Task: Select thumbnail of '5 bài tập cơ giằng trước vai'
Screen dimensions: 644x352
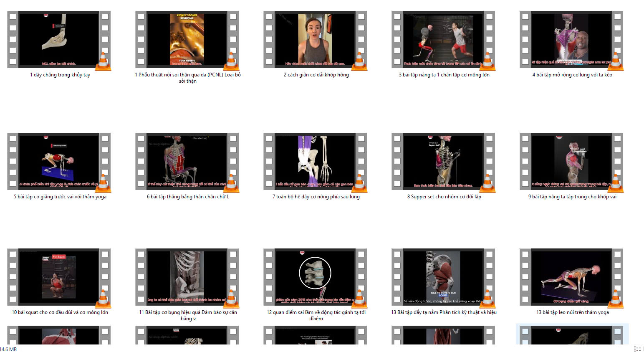Action: click(59, 162)
